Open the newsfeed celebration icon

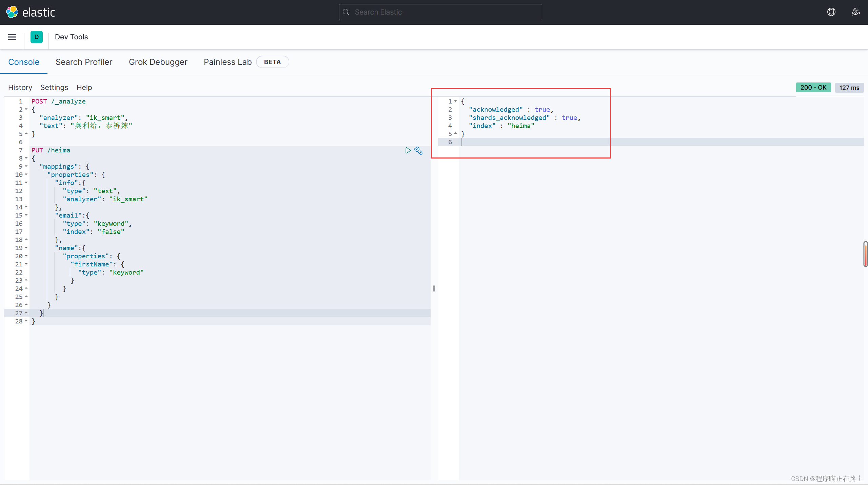855,12
